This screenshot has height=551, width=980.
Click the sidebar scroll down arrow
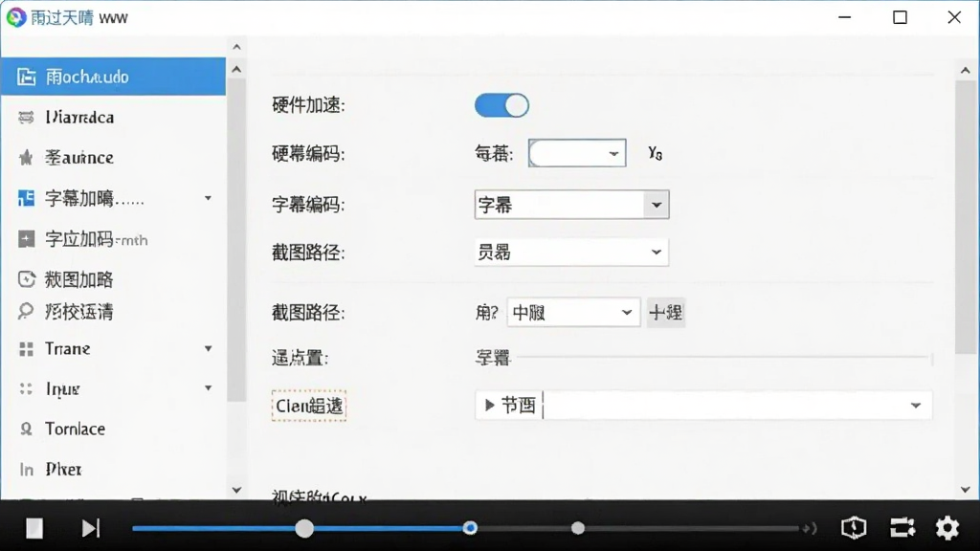236,490
